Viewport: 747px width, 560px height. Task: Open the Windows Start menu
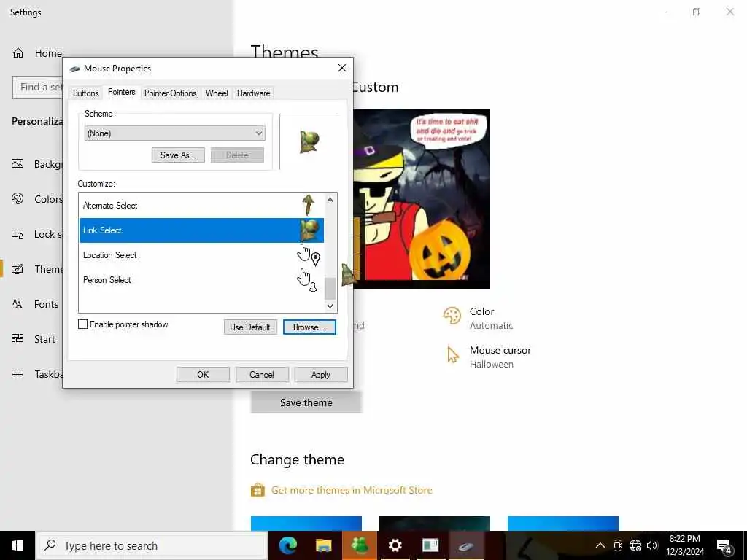(x=18, y=545)
